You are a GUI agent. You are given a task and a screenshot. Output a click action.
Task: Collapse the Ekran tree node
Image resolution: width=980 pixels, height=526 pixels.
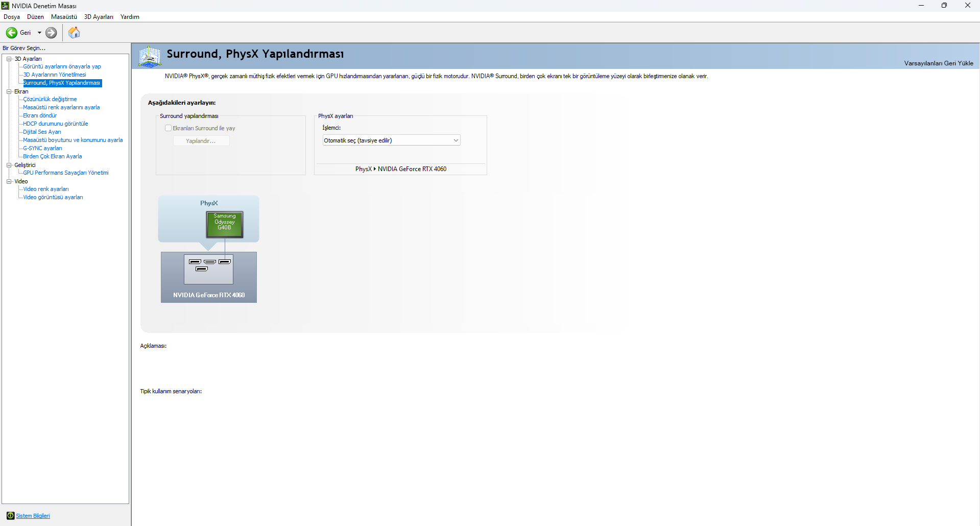[x=9, y=91]
